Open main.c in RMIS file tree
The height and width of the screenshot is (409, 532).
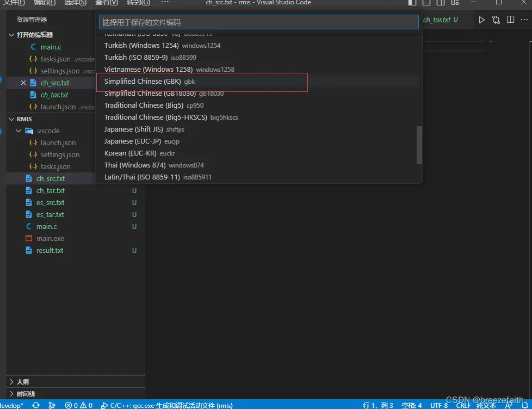(46, 227)
